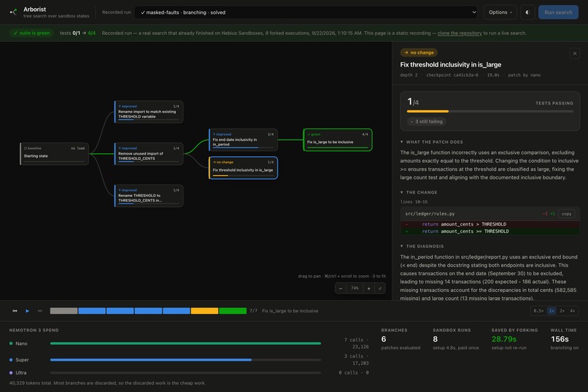Jump to the green timeline segment

[x=233, y=310]
